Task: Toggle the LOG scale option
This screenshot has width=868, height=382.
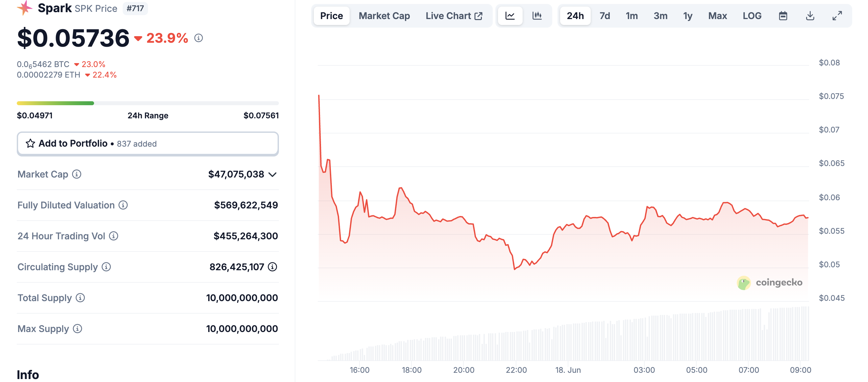Action: (752, 16)
